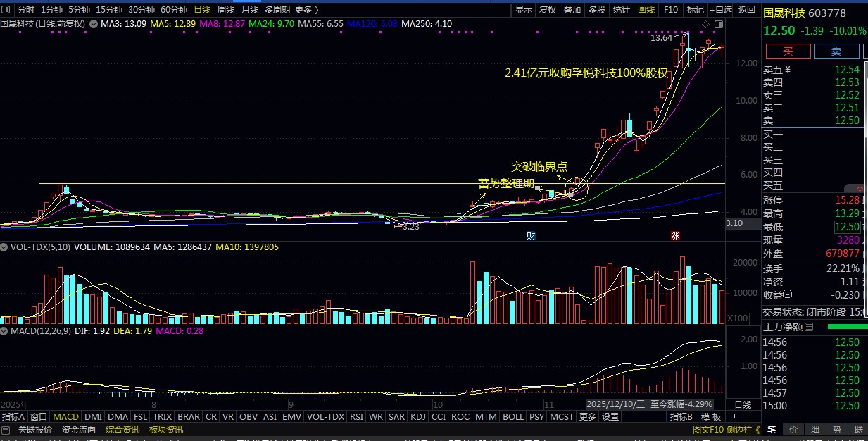
Task: Open the 标记 mark menu
Action: pos(696,10)
